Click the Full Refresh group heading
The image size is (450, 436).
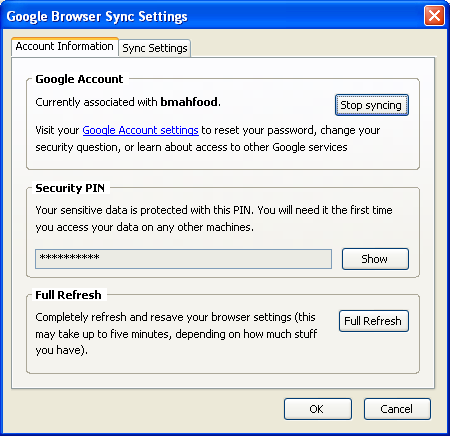point(68,295)
